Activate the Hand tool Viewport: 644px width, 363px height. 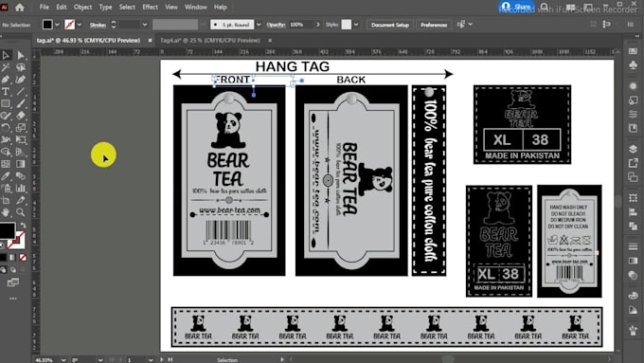point(6,212)
